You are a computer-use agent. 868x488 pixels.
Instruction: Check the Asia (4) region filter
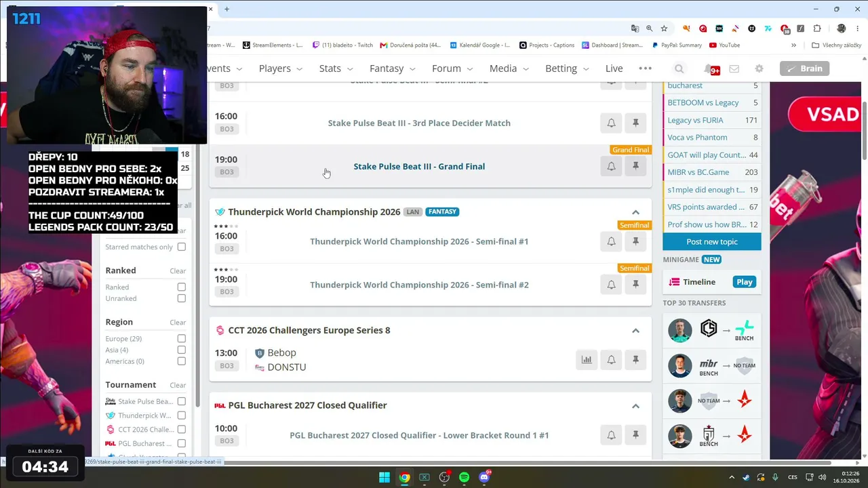coord(181,350)
